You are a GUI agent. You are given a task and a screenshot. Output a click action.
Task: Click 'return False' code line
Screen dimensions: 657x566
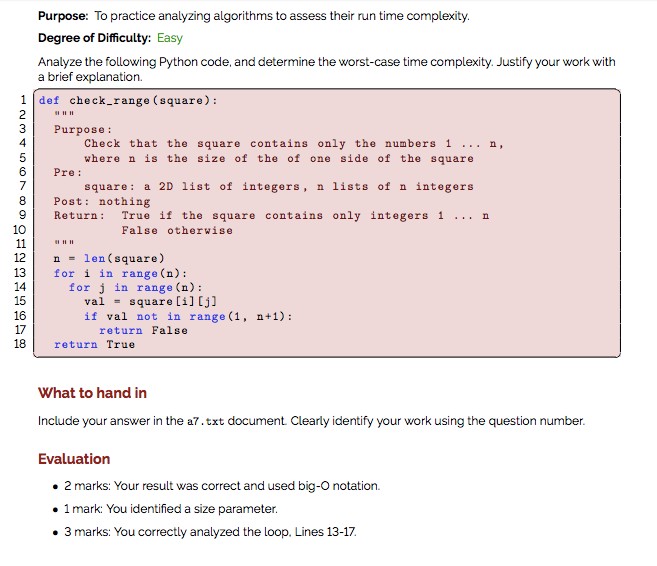(x=143, y=331)
